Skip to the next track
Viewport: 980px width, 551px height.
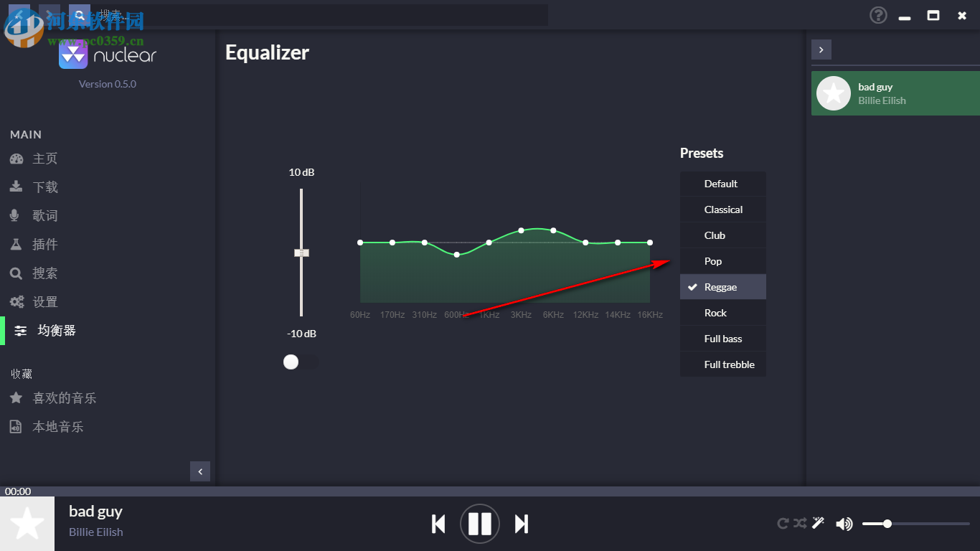click(x=522, y=524)
